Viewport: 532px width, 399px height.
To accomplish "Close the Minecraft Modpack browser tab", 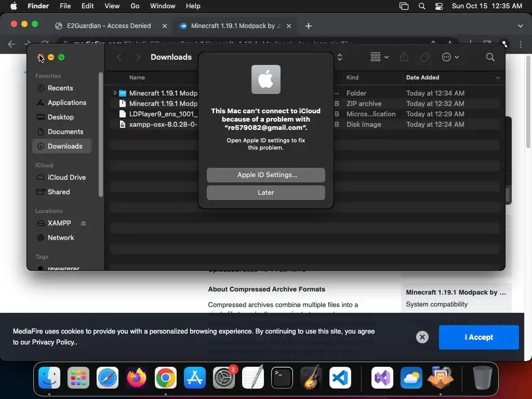I will point(289,26).
